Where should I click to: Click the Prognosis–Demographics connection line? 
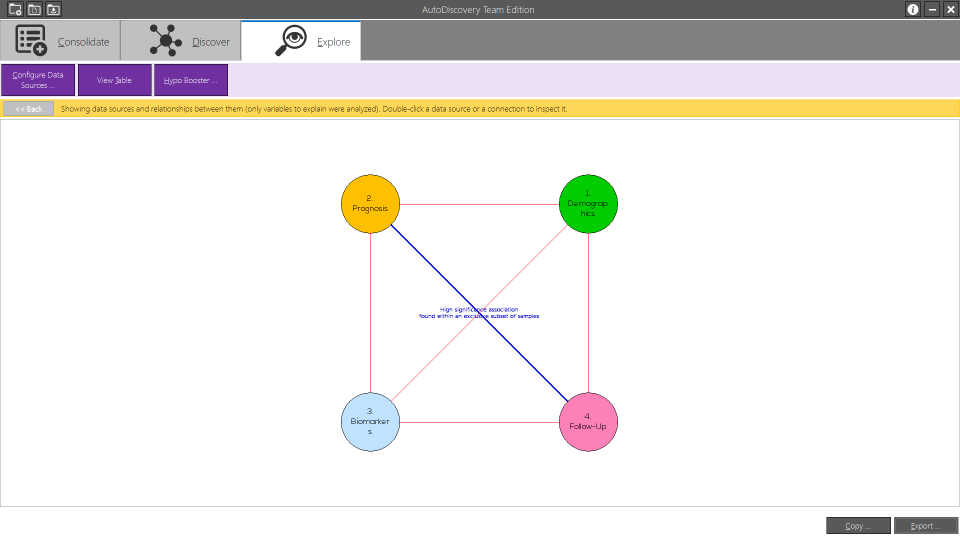point(479,204)
